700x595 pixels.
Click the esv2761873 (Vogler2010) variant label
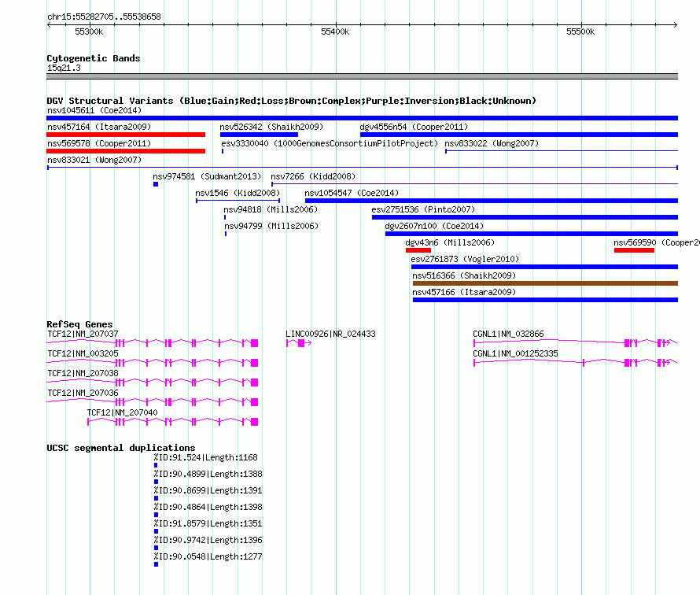pyautogui.click(x=465, y=259)
